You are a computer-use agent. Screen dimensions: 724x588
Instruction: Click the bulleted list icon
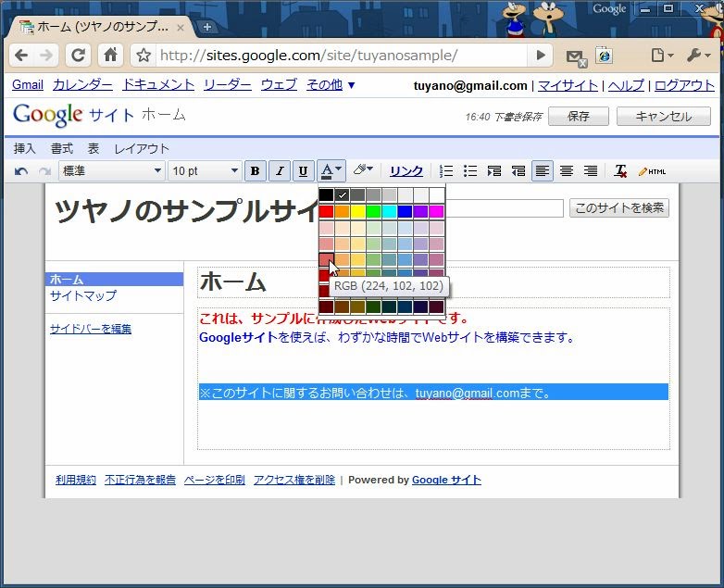coord(470,171)
